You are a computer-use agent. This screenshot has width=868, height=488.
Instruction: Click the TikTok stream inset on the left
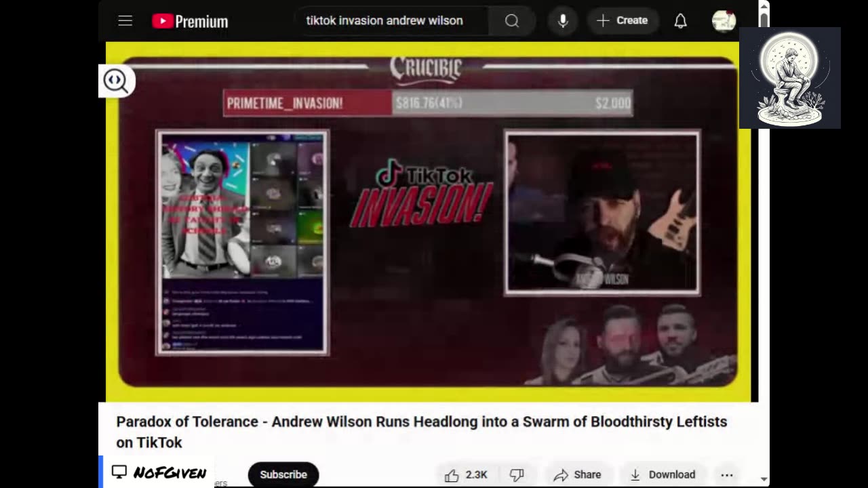pyautogui.click(x=243, y=243)
